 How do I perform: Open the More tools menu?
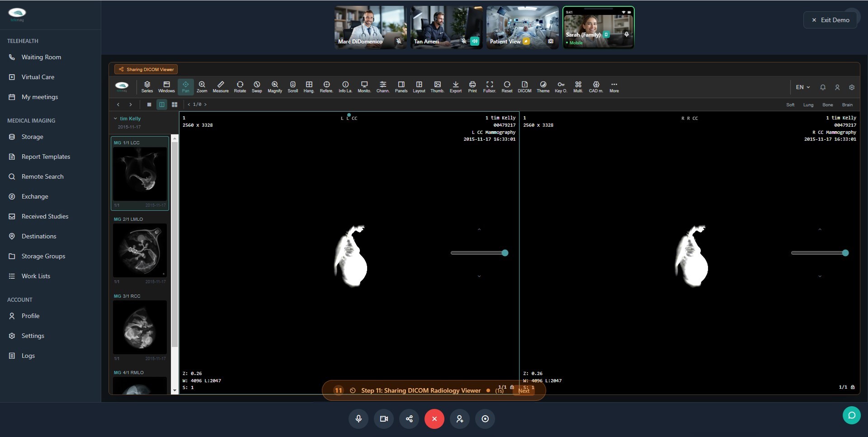point(613,87)
